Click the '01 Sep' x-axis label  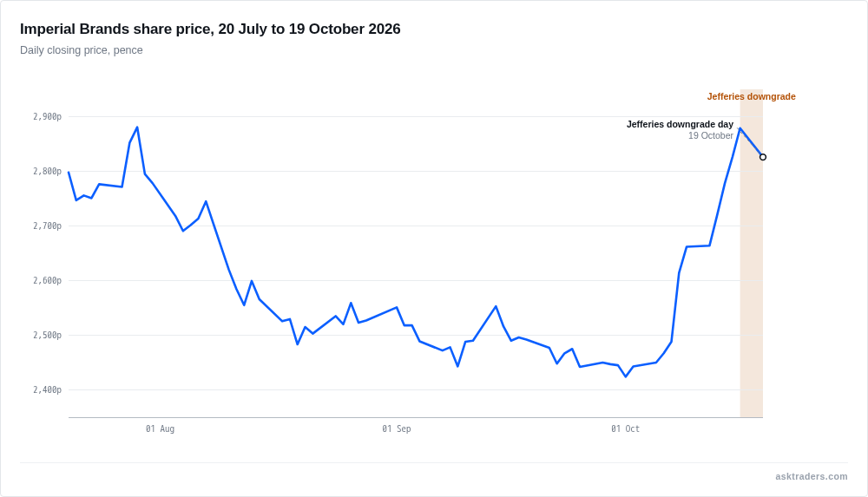(397, 429)
